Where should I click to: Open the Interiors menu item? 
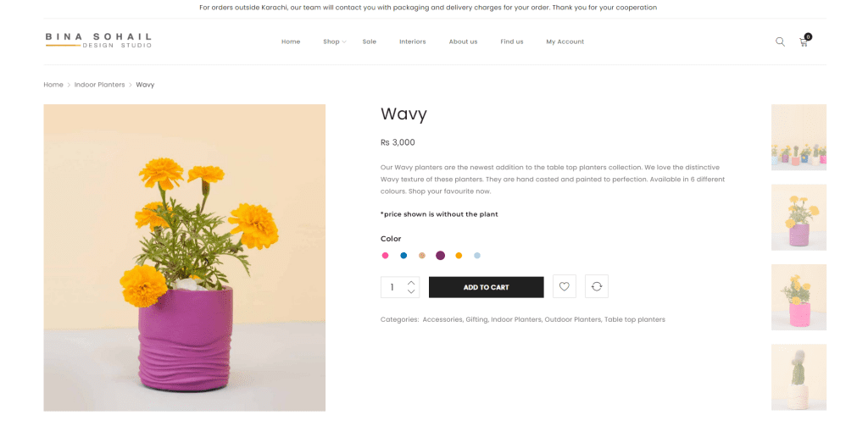(x=413, y=41)
